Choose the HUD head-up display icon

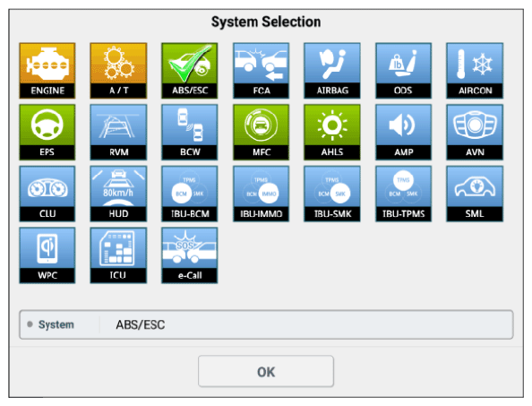click(118, 194)
